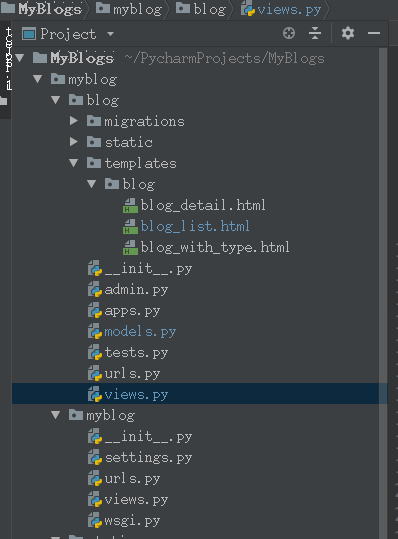The width and height of the screenshot is (398, 539).
Task: Open settings.py
Action: [148, 458]
